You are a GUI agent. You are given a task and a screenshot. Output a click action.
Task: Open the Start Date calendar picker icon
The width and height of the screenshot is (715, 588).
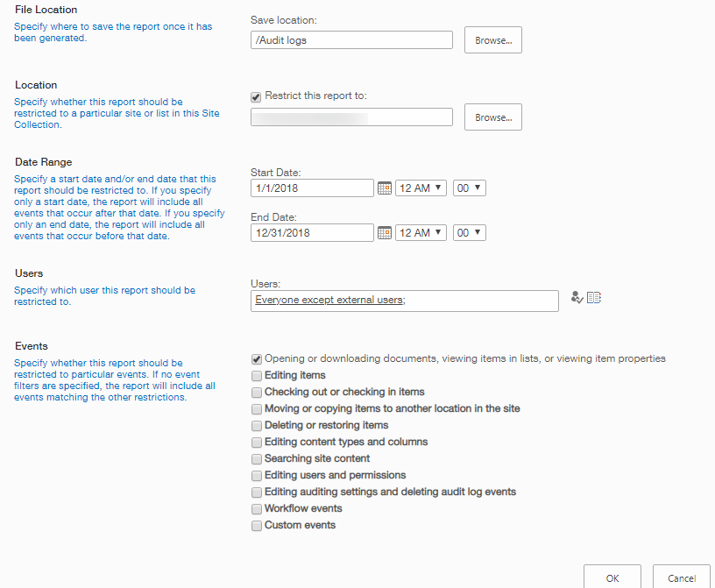(385, 188)
